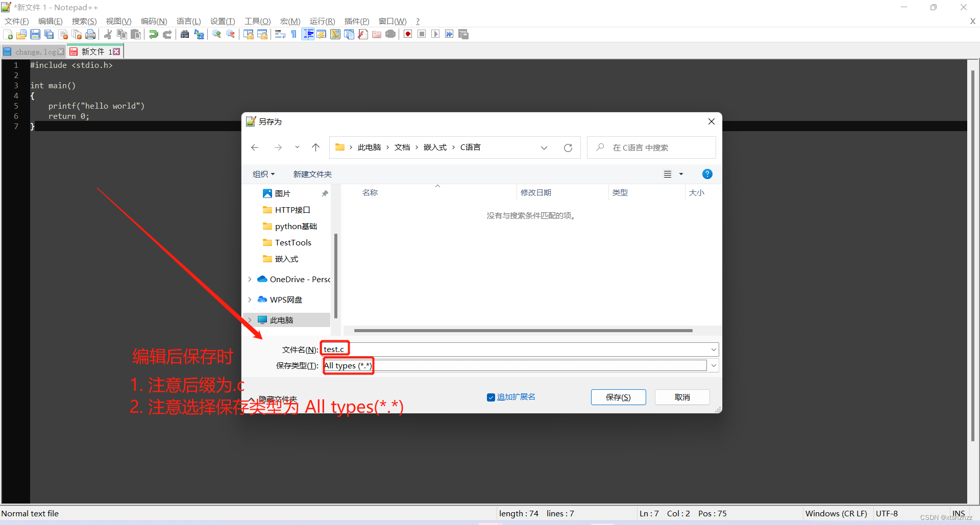This screenshot has width=980, height=525.
Task: Click the 保存(S) button
Action: coord(618,397)
